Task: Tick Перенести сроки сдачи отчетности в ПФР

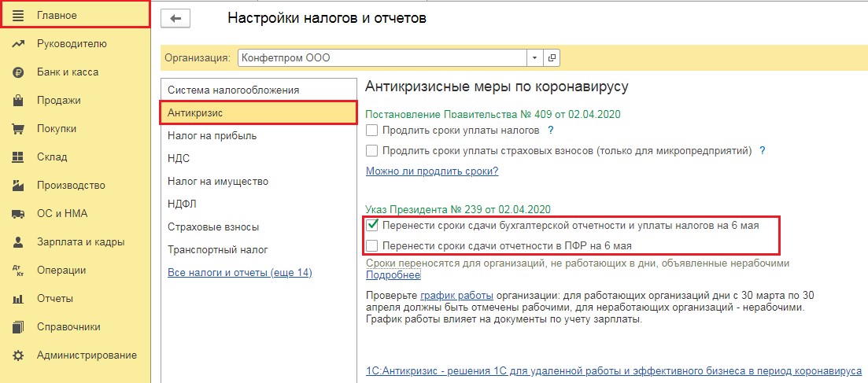Action: (373, 245)
